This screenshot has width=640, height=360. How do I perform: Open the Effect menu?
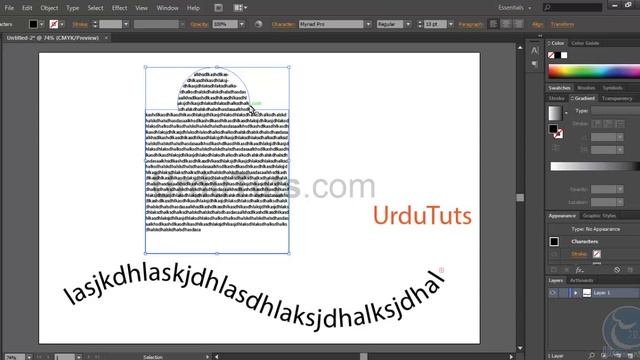119,8
